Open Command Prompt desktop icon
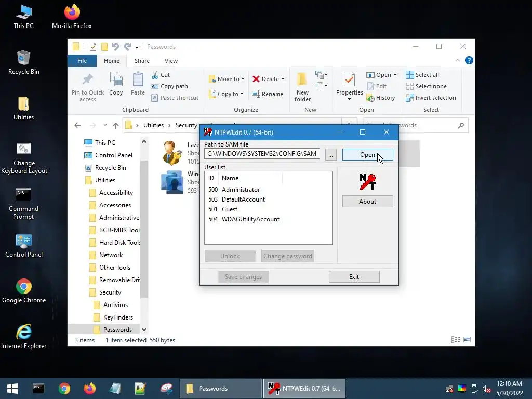This screenshot has width=532, height=399. (x=23, y=204)
